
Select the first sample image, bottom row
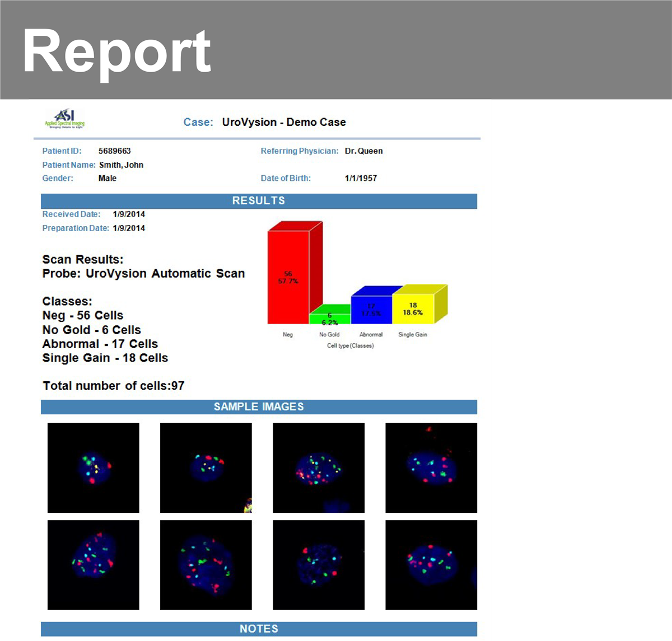click(x=94, y=565)
